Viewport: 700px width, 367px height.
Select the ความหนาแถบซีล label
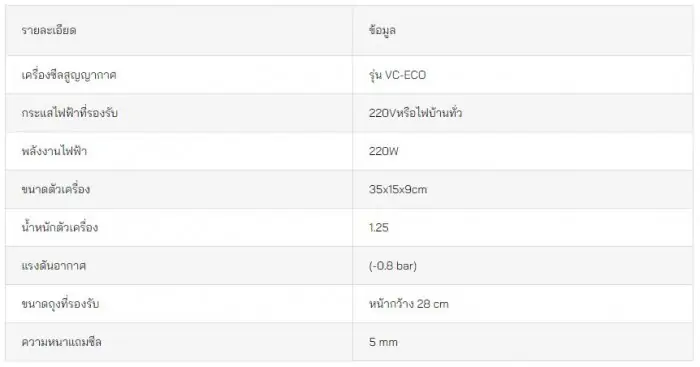click(62, 342)
